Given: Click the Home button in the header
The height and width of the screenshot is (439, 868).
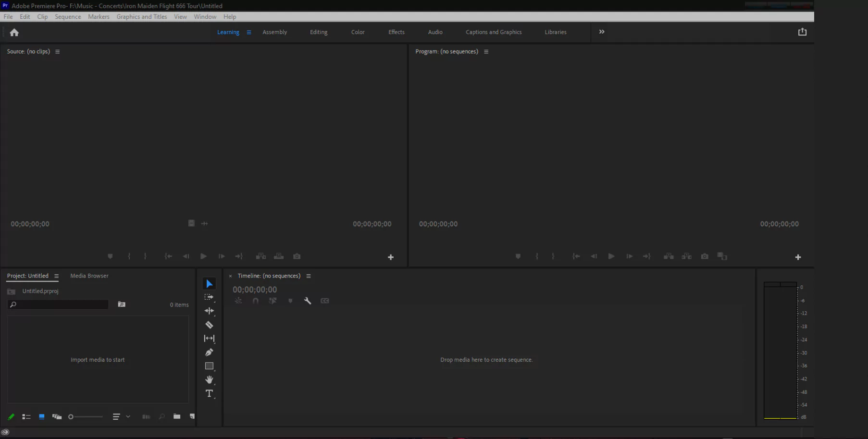Looking at the screenshot, I should click(14, 32).
